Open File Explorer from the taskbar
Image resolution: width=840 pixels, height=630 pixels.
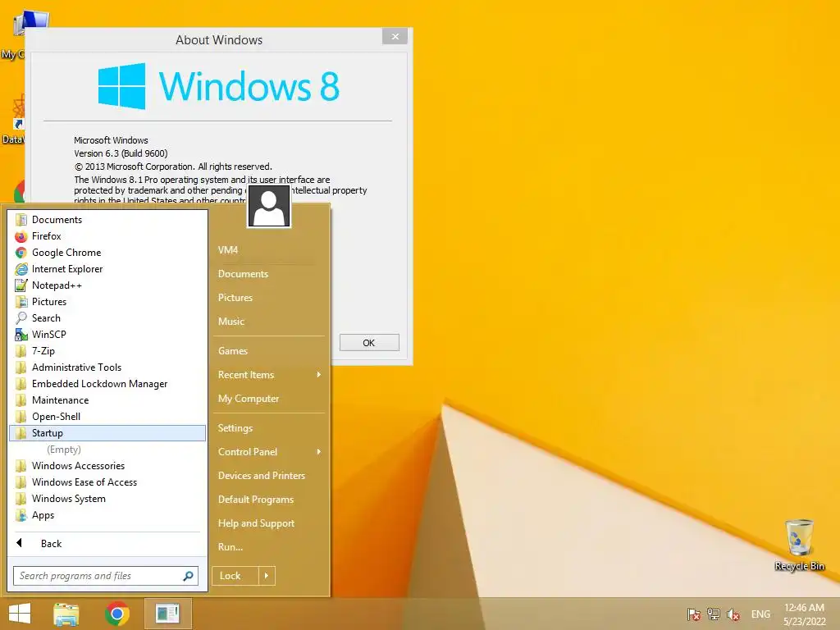point(66,614)
